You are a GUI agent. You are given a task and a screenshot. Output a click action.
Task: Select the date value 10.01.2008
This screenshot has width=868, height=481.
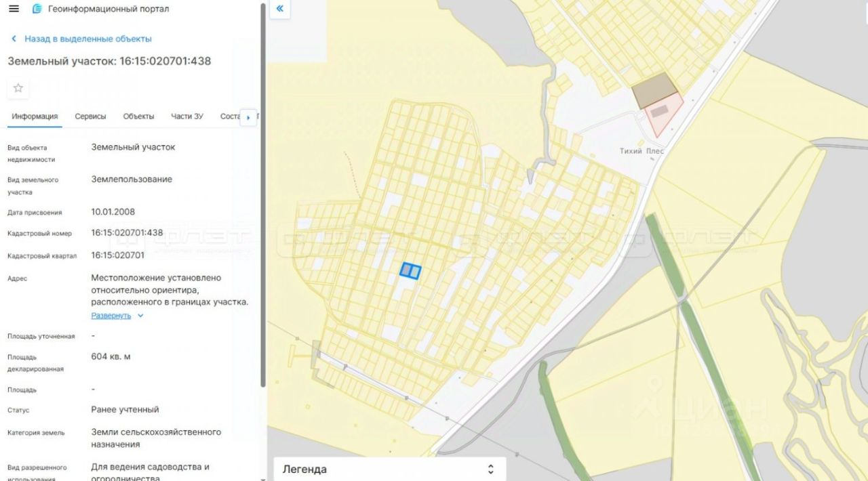113,212
